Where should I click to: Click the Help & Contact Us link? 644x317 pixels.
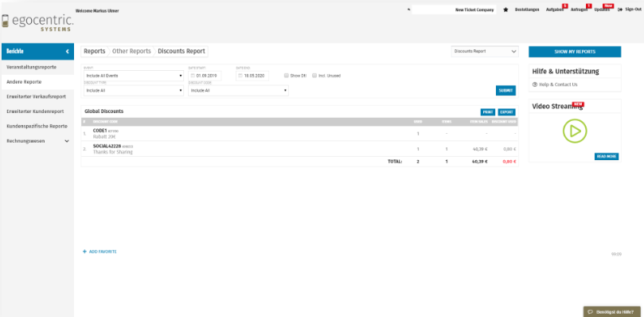pos(558,84)
